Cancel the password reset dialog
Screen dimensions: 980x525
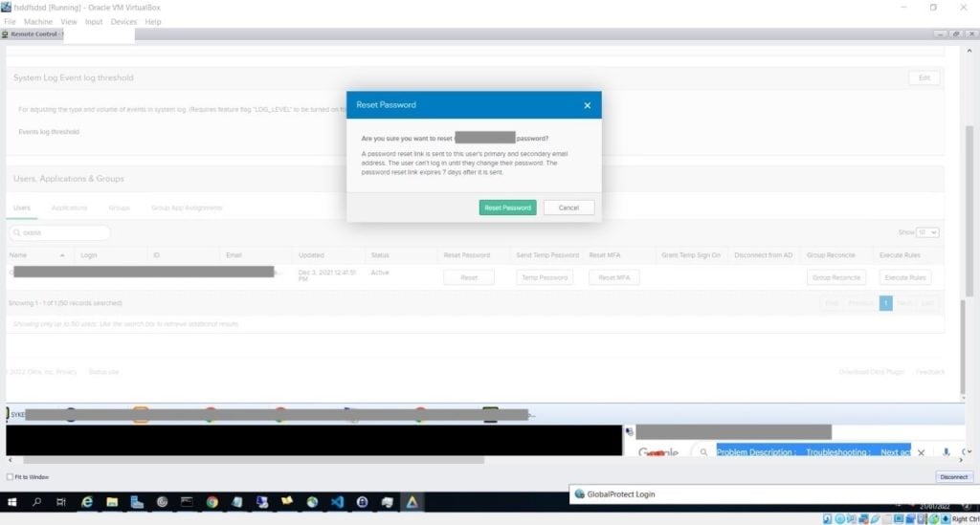coord(568,208)
